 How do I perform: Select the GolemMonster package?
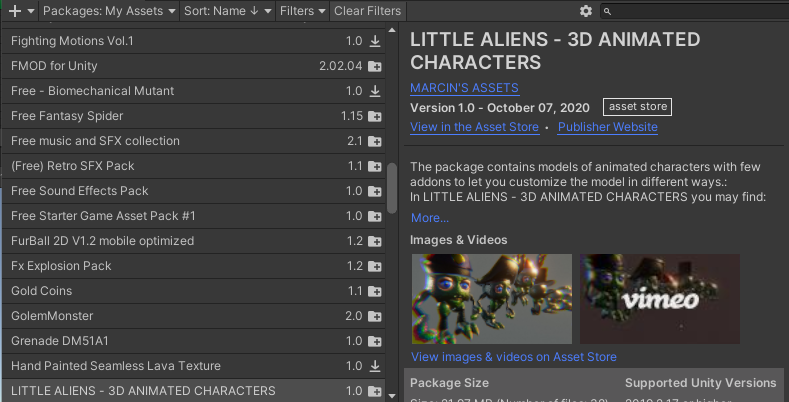click(194, 316)
